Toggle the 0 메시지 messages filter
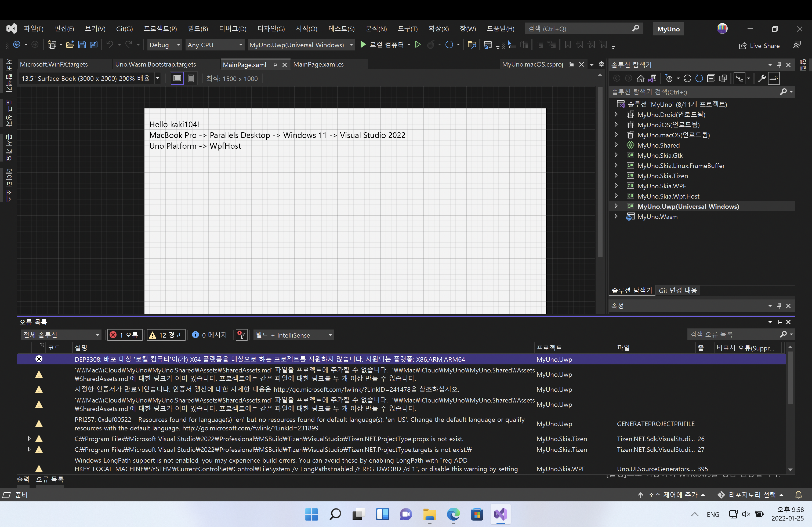Image resolution: width=812 pixels, height=527 pixels. 209,335
